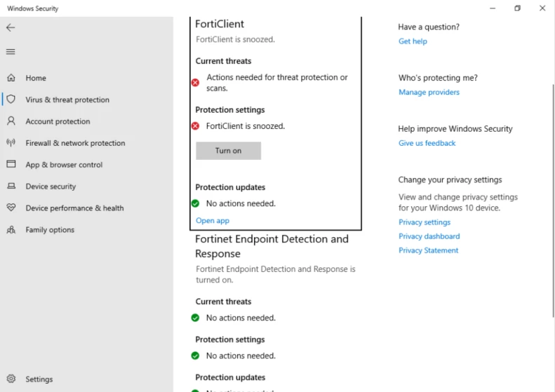Click Give us feedback link
Image resolution: width=555 pixels, height=392 pixels.
427,143
